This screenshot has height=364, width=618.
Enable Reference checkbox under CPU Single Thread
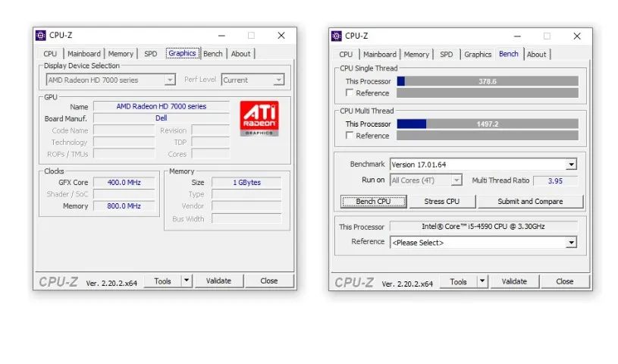click(x=350, y=93)
